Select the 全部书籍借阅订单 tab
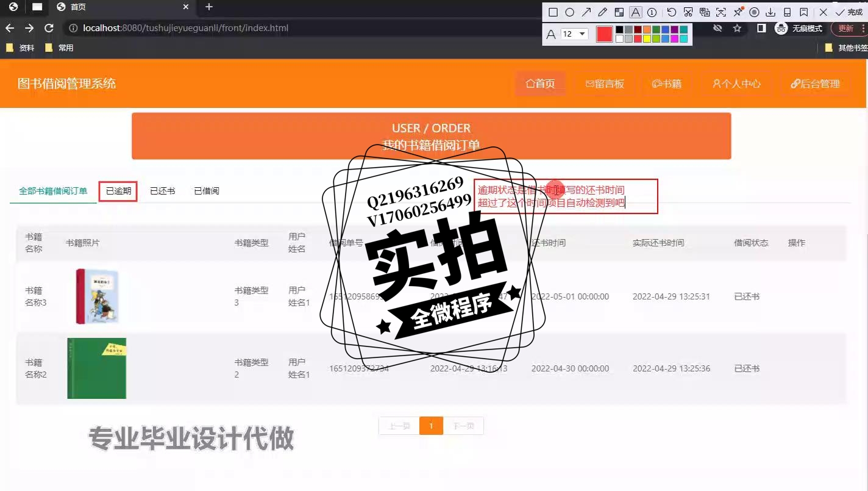 (x=53, y=191)
